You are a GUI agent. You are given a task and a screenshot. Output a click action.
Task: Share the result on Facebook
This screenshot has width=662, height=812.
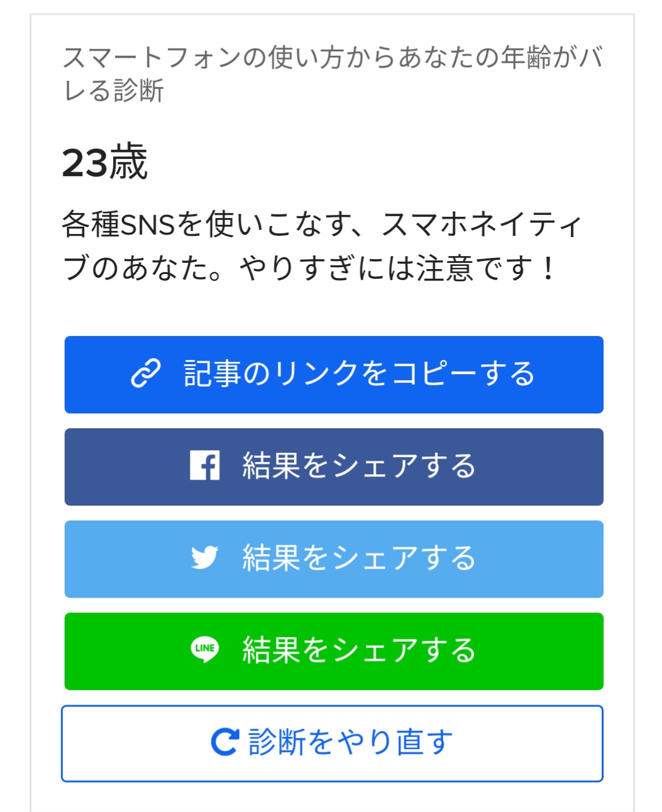click(334, 467)
